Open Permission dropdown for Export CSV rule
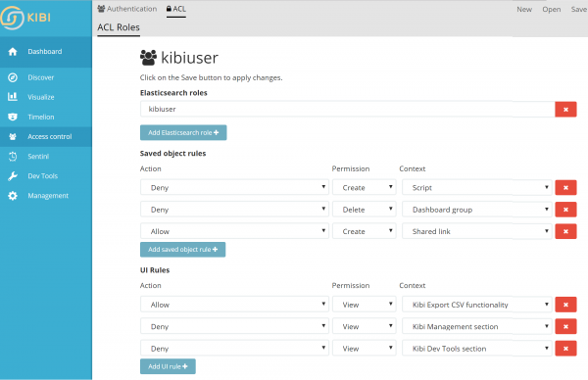 pos(364,305)
